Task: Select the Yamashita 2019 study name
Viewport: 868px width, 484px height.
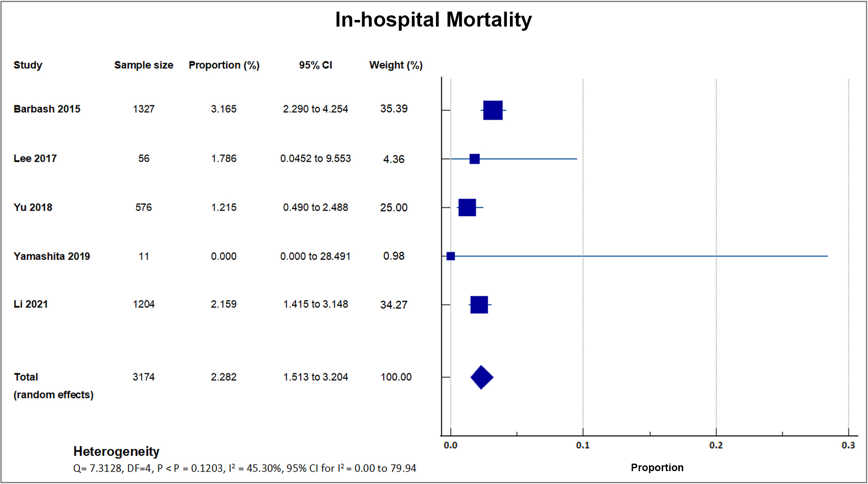Action: pyautogui.click(x=52, y=256)
